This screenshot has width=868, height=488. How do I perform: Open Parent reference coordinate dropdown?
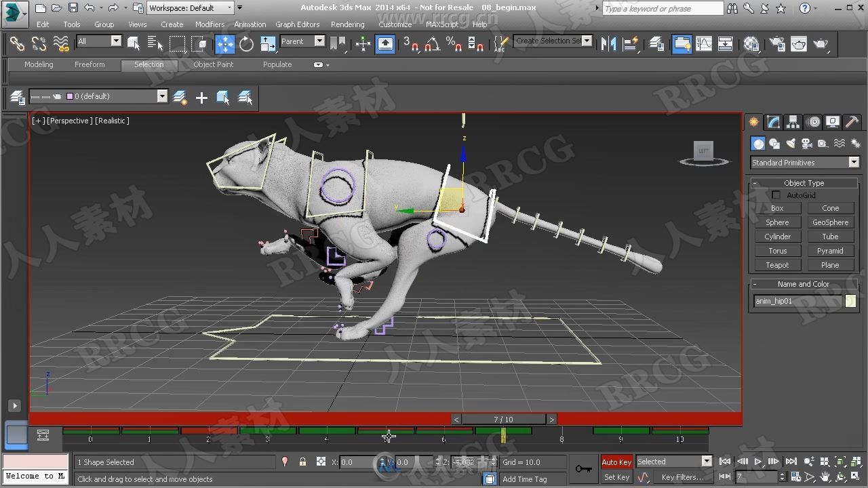302,41
